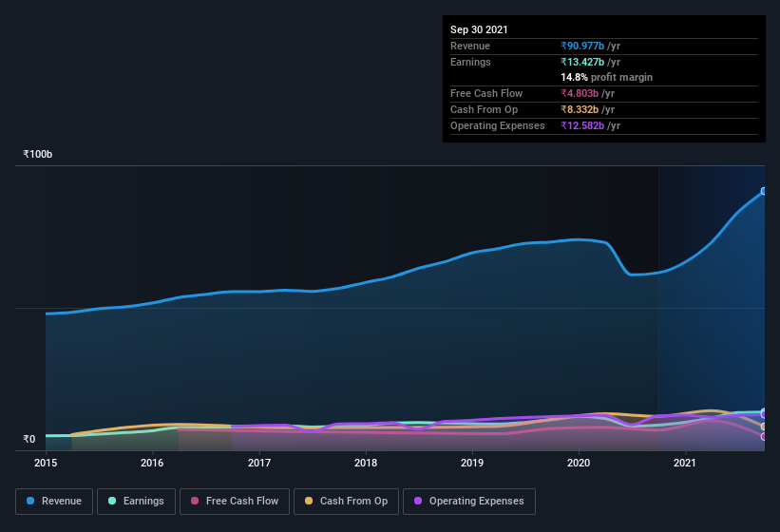The image size is (780, 532).
Task: Click the 14.8% profit margin text
Action: (606, 77)
